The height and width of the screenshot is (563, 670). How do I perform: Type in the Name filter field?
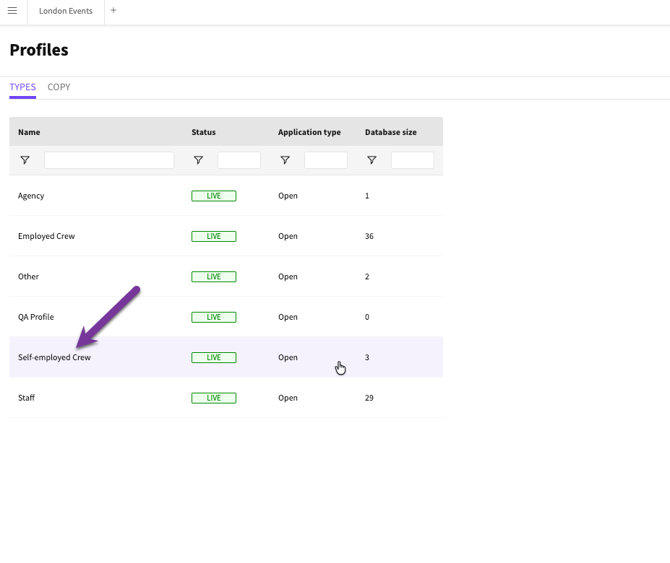[108, 160]
